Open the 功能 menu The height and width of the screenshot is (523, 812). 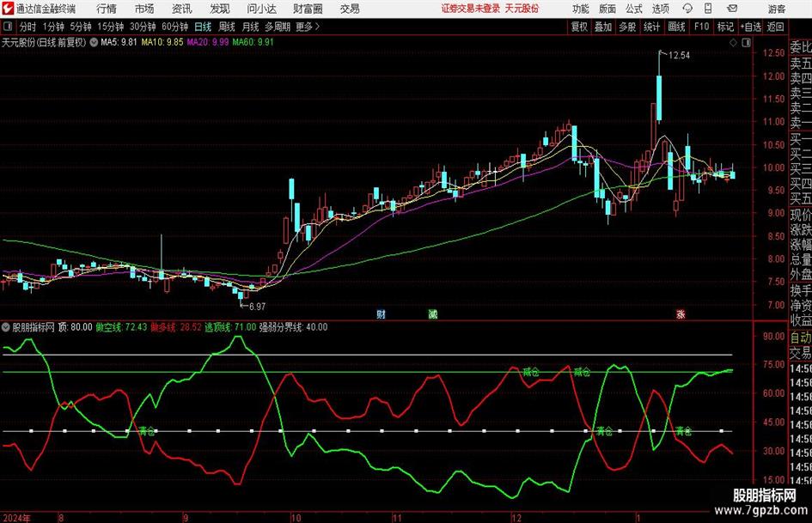[581, 9]
